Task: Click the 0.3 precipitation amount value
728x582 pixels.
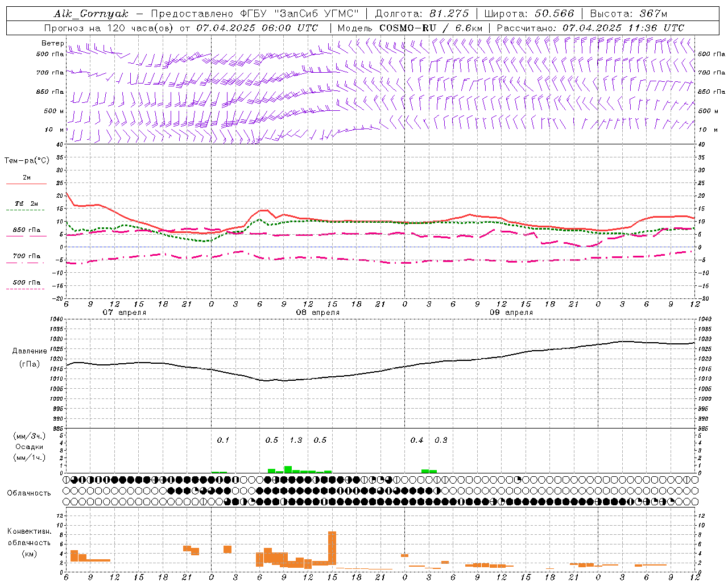Action: coord(441,440)
